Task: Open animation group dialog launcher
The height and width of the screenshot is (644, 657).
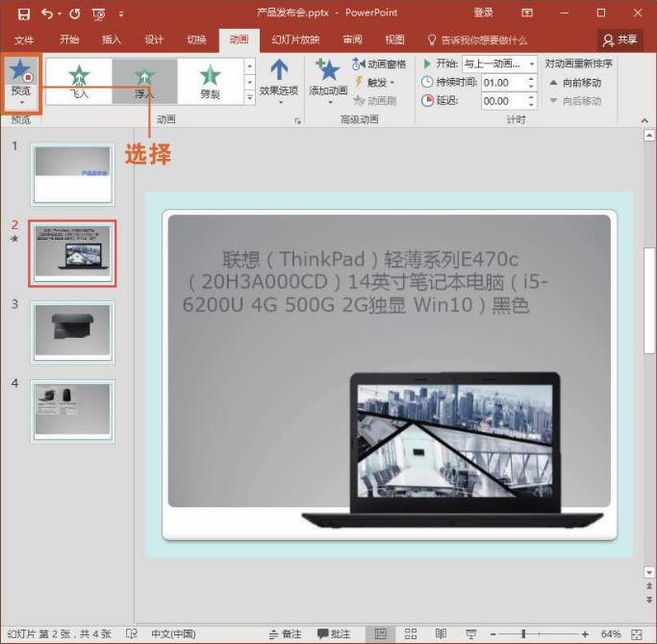Action: pos(297,120)
